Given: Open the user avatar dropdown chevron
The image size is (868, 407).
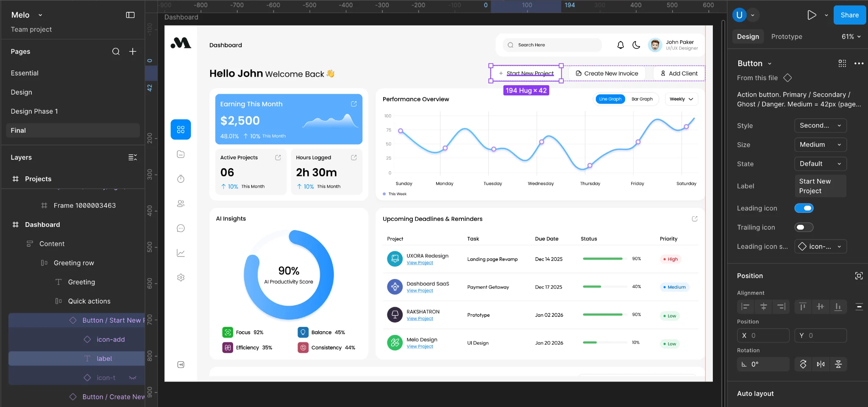Looking at the screenshot, I should [753, 15].
